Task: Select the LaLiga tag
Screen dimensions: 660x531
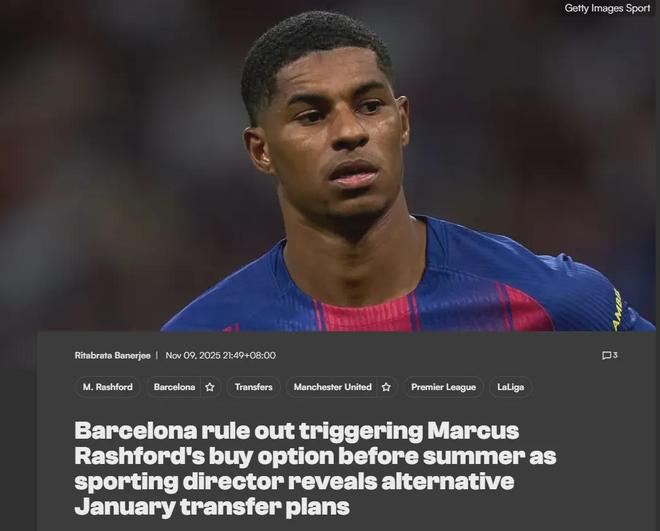Action: [511, 387]
